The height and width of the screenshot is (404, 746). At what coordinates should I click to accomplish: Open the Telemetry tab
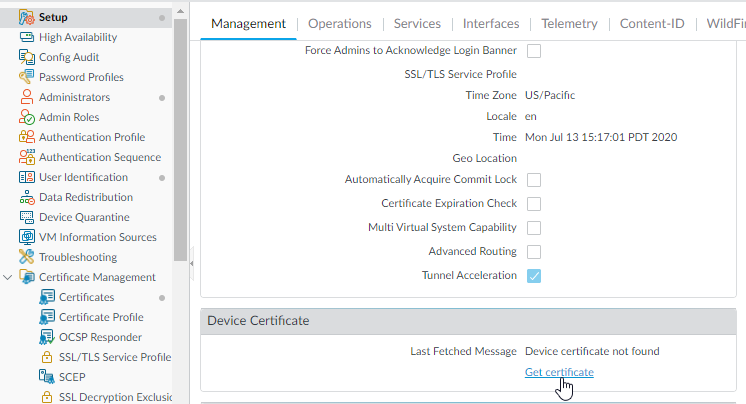(x=569, y=24)
